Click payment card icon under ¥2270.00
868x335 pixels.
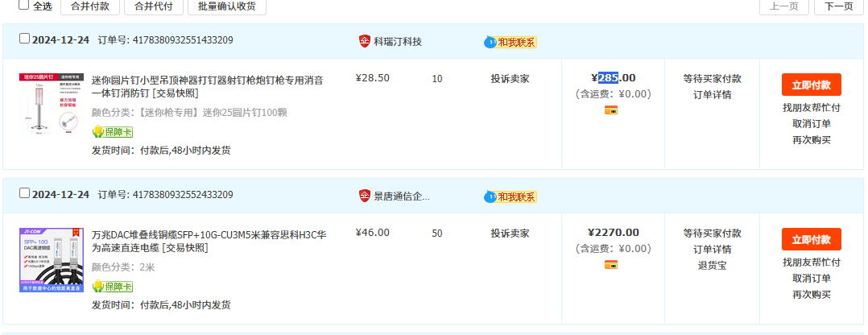pos(611,264)
